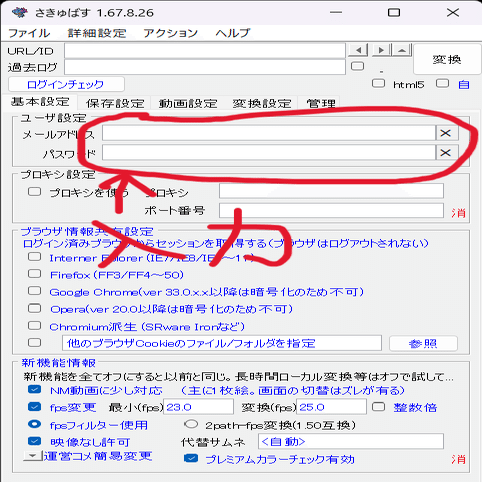Click the forward arrow button beside URL/ID

pos(381,50)
